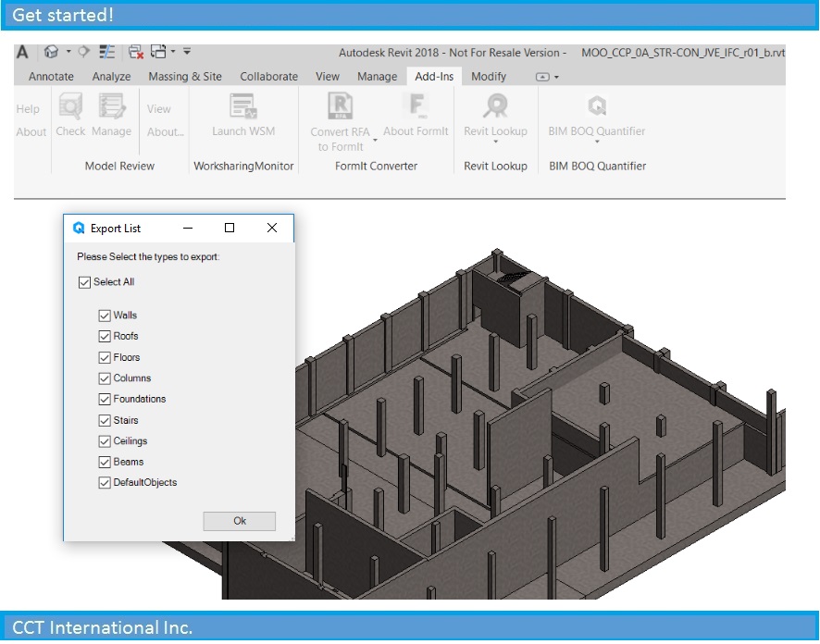The image size is (820, 644).
Task: Open the BIM BOQ Quantifier dropdown arrow
Action: tap(597, 141)
